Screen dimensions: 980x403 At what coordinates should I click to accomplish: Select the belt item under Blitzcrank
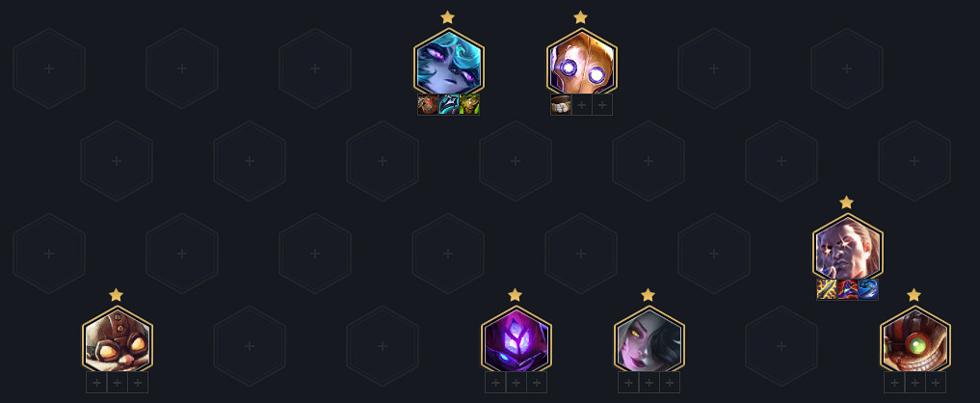(x=561, y=104)
